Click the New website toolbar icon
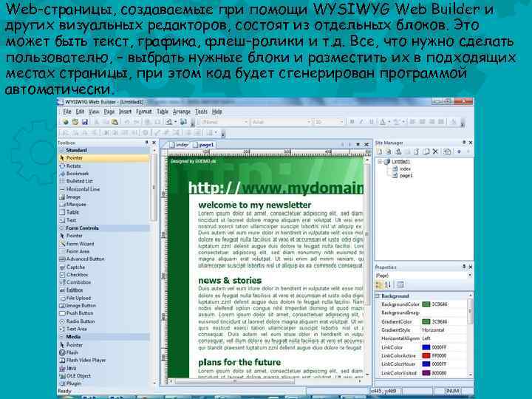The width and height of the screenshot is (532, 399). 65,122
